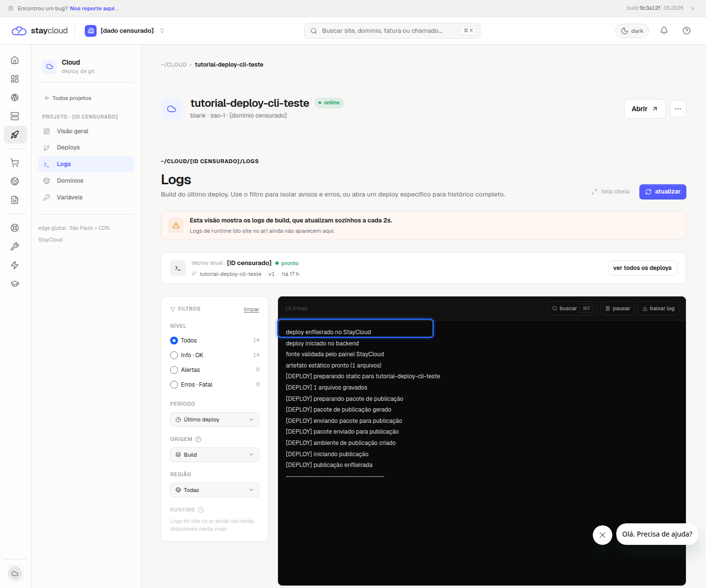Click log line '[DEPLOY] publicação enfileirada'
Screen dimensions: 706x588
[329, 465]
